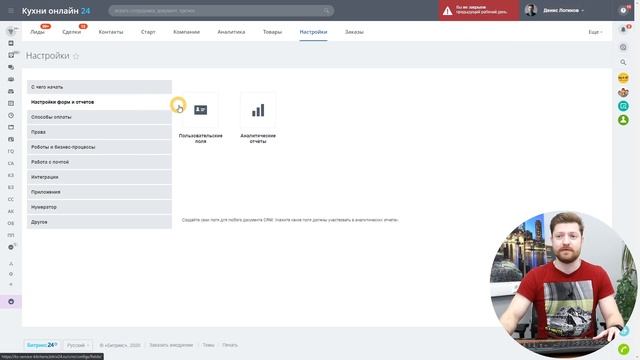The height and width of the screenshot is (360, 640).
Task: Open the Нумератор section
Action: coord(99,207)
